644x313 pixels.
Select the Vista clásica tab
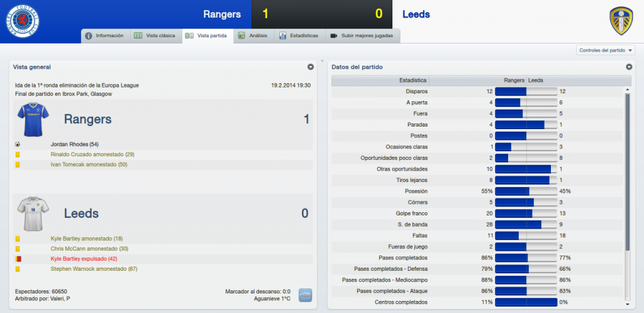click(x=157, y=36)
